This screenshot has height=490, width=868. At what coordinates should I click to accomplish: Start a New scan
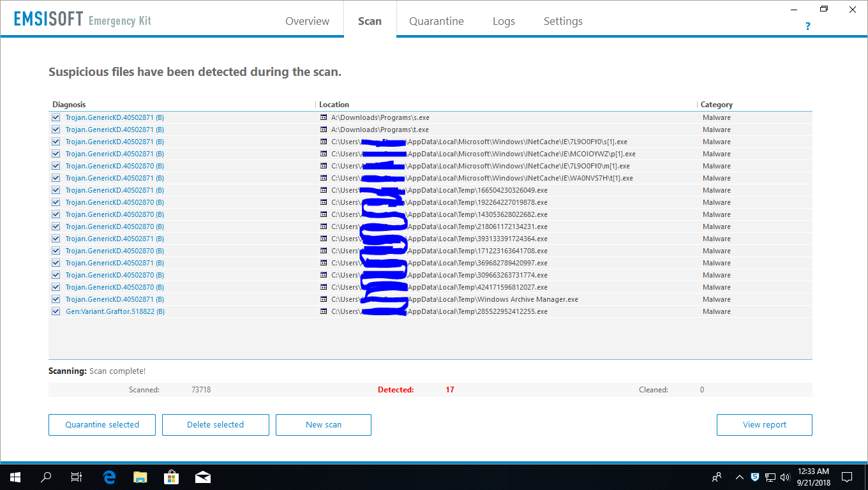[324, 425]
